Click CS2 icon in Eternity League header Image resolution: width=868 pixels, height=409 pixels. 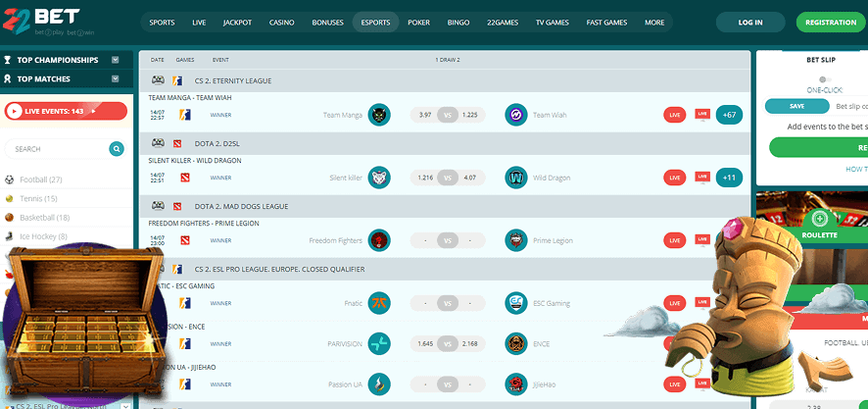[177, 80]
